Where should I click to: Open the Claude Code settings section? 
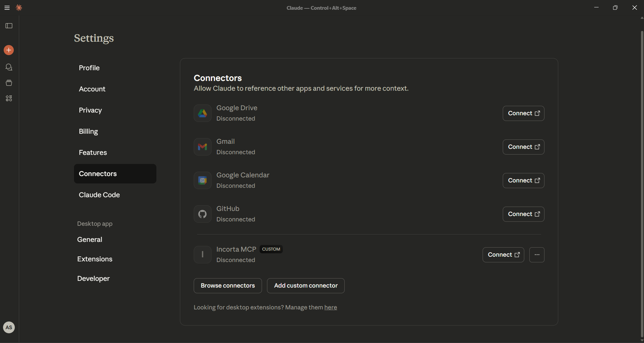coord(100,195)
